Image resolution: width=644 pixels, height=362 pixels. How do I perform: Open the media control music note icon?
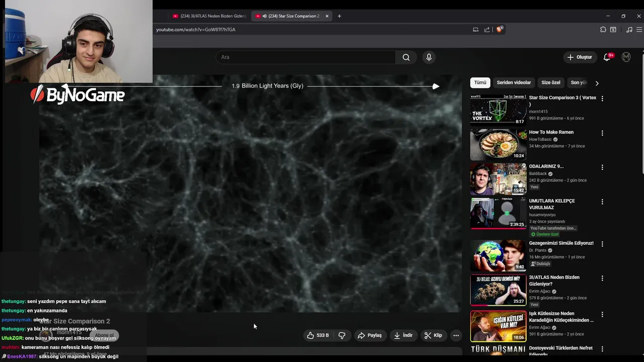click(629, 30)
